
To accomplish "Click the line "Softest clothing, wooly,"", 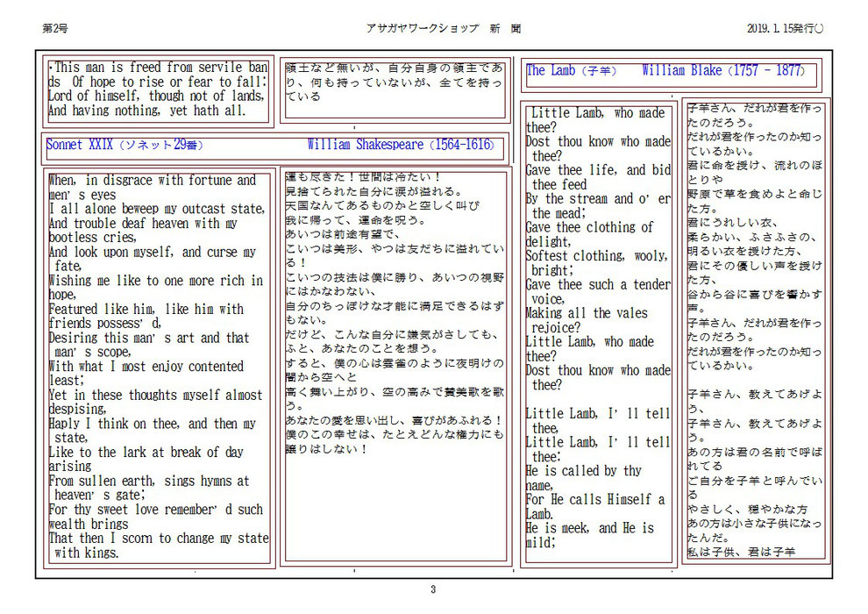I will coord(597,257).
